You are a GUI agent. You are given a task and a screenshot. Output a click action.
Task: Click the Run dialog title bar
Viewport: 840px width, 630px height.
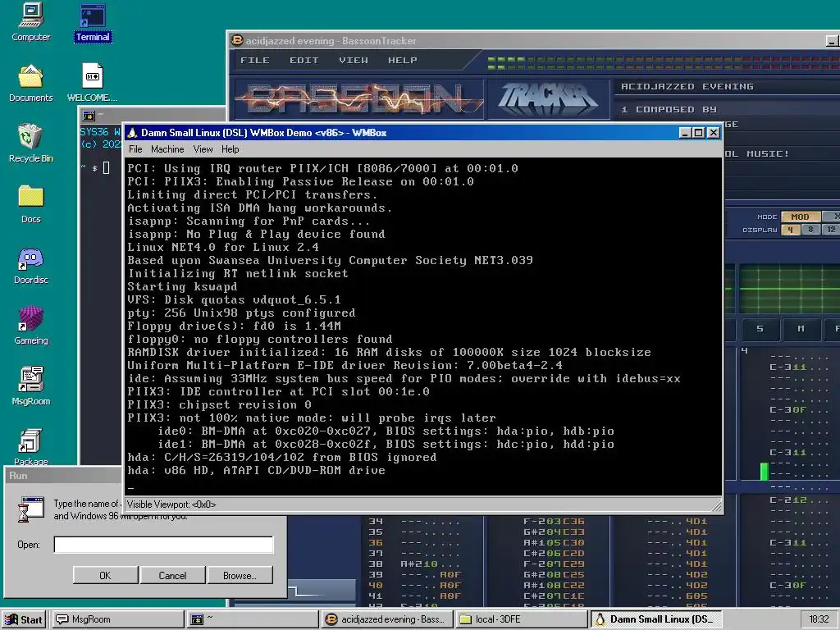click(63, 476)
